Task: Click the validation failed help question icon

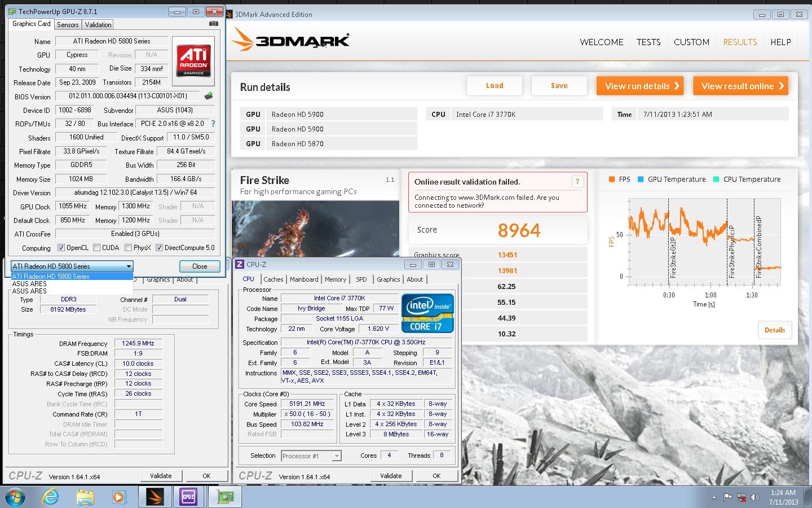Action: point(577,181)
